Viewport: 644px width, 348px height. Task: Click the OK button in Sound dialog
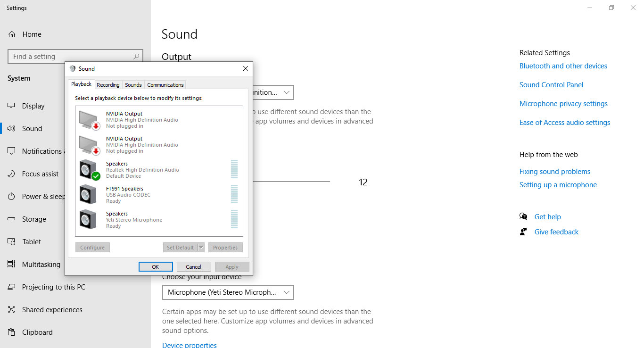156,266
